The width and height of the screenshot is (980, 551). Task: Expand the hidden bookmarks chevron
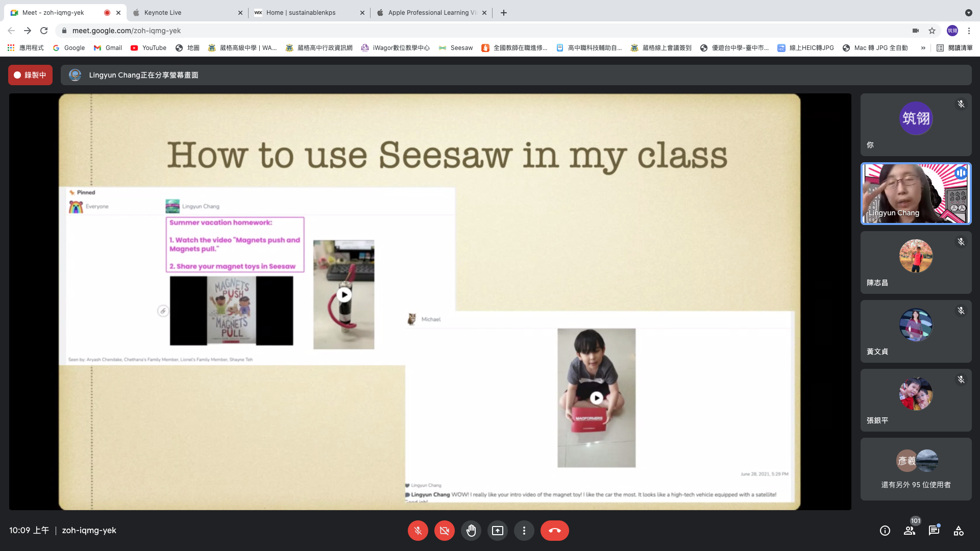[x=923, y=48]
